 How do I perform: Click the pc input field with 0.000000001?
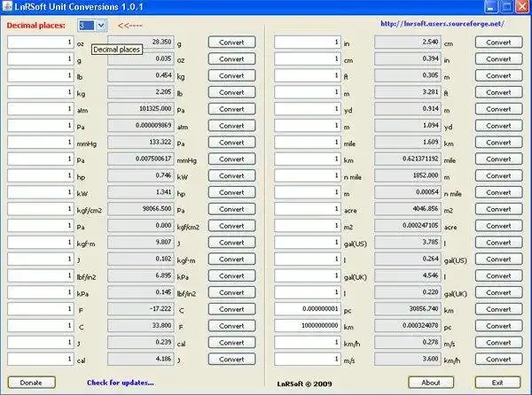click(308, 308)
